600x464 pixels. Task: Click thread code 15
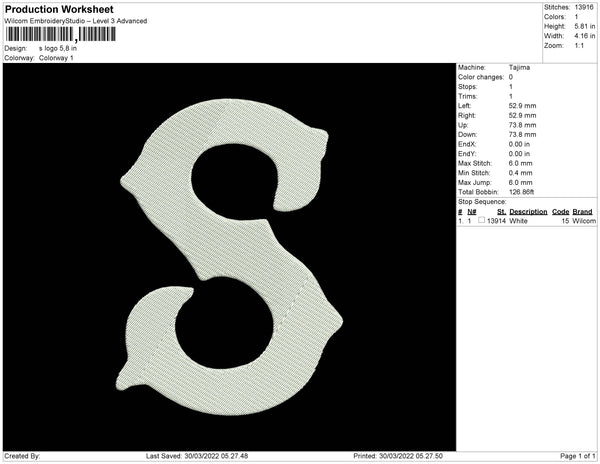(x=565, y=221)
